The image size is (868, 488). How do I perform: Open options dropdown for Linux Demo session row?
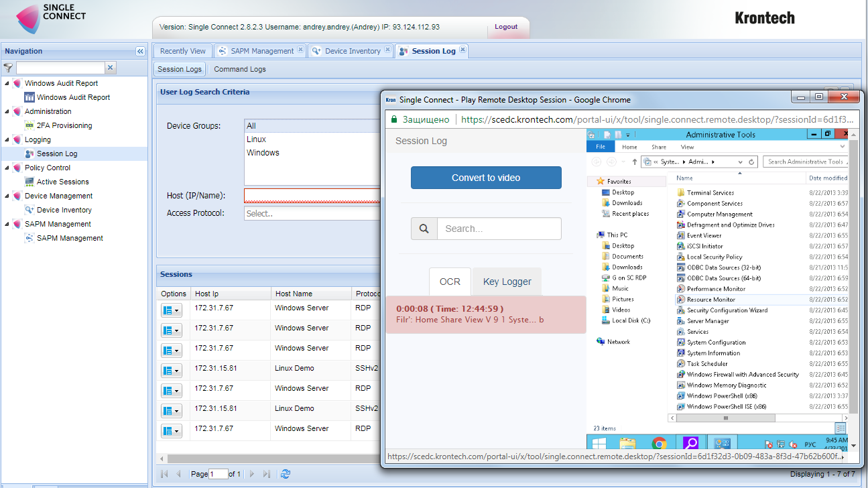pyautogui.click(x=172, y=371)
